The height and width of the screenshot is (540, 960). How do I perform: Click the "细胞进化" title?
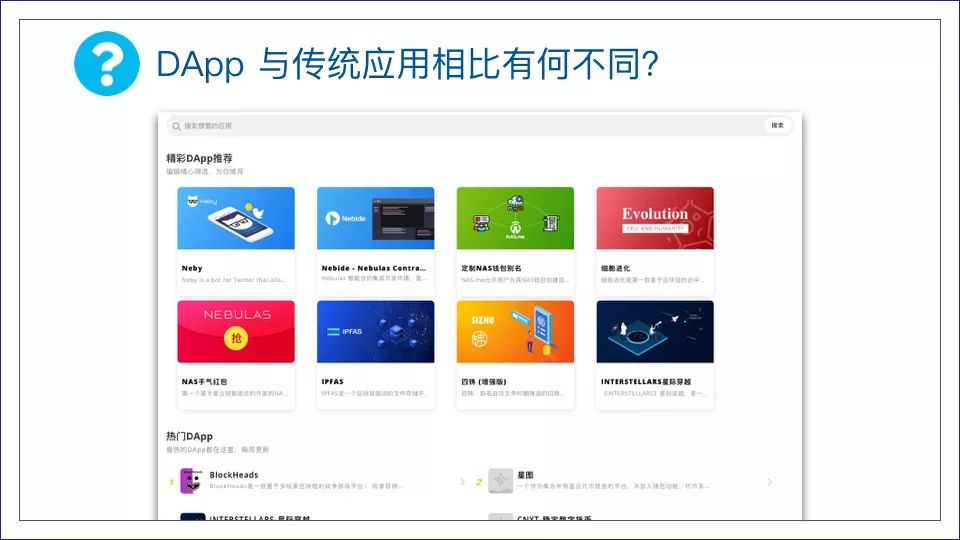click(615, 268)
